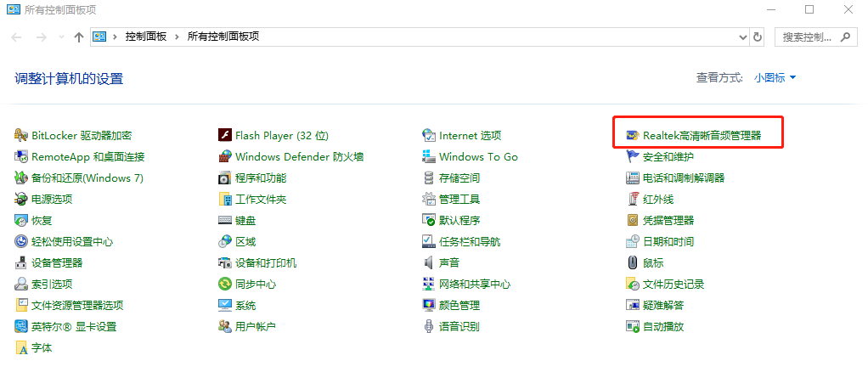Open the 电话和调制解调器 link
Image resolution: width=868 pixels, height=389 pixels.
point(684,178)
